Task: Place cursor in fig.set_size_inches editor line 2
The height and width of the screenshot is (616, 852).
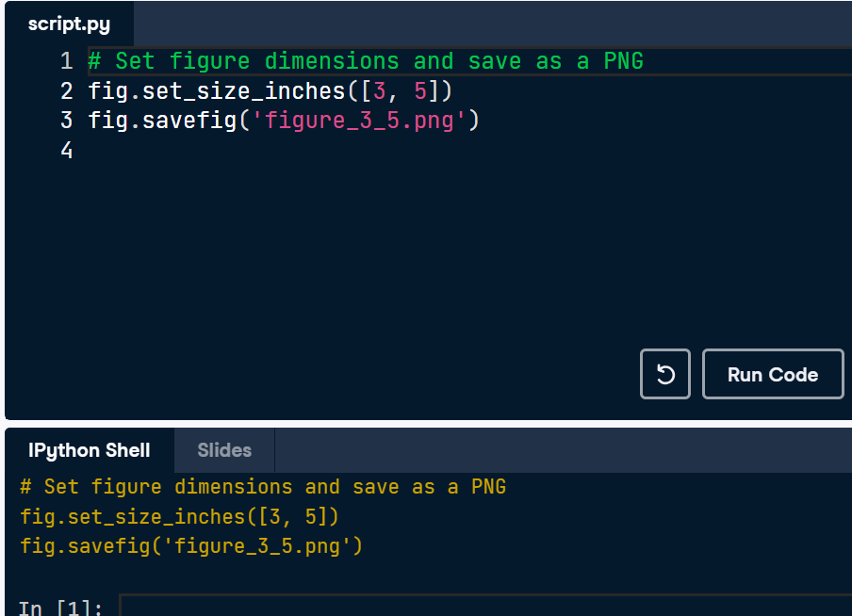Action: coord(270,90)
